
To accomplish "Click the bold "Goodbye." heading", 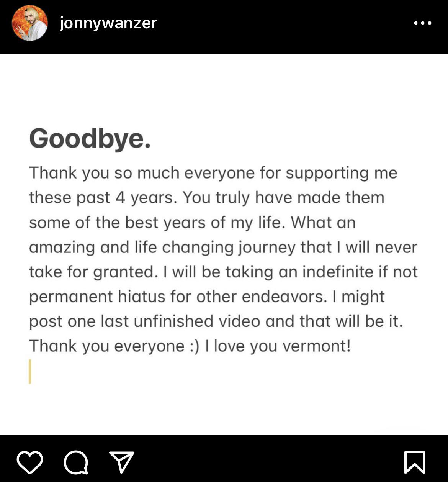I will 90,138.
